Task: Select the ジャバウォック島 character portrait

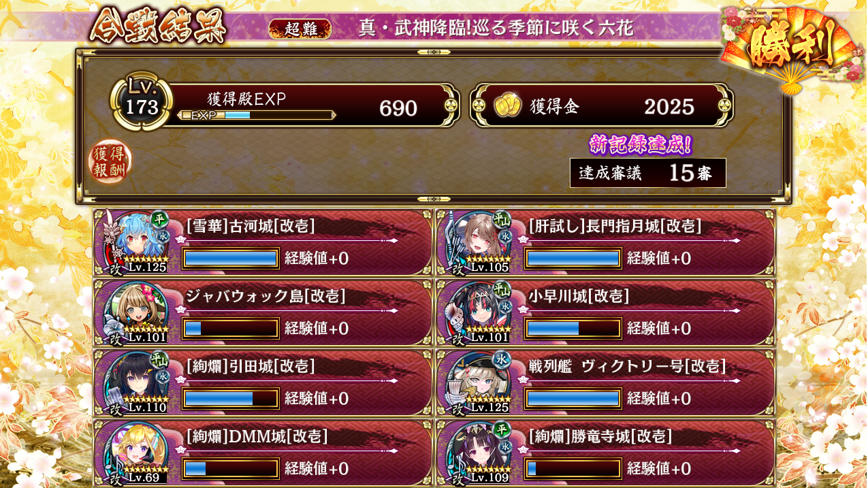Action: point(135,312)
